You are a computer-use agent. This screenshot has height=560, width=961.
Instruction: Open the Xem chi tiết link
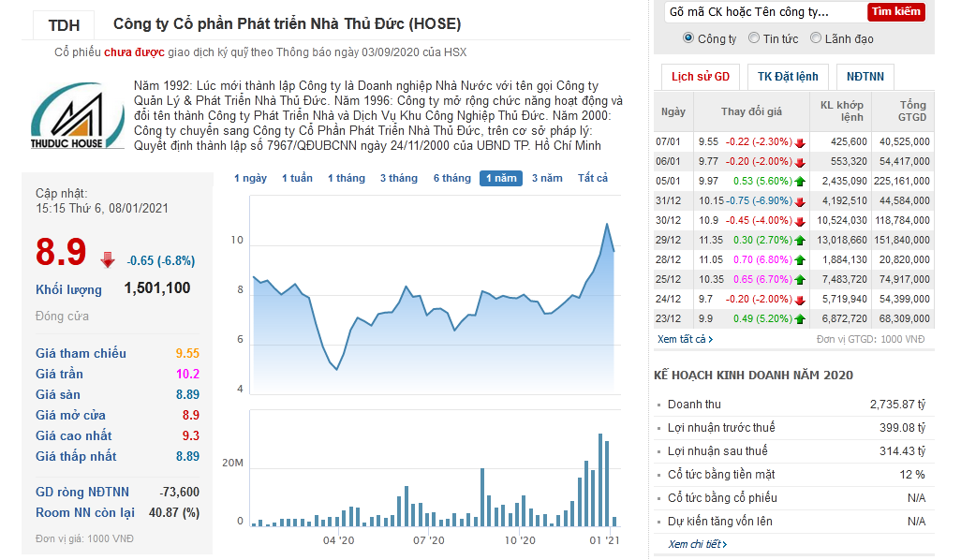[x=698, y=544]
